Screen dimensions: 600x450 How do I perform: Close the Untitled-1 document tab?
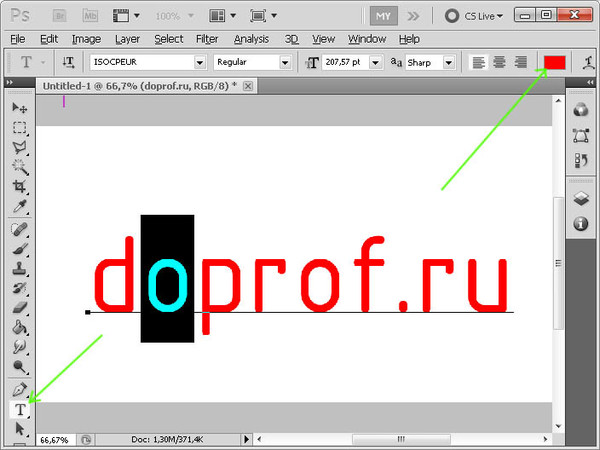248,86
